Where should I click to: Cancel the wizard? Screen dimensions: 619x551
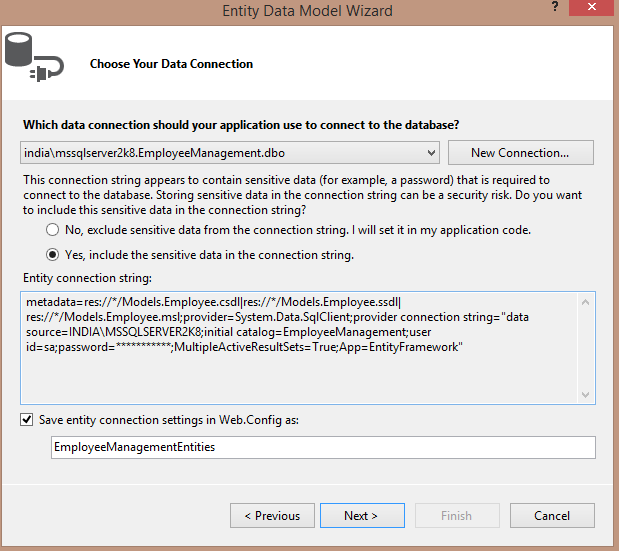point(552,516)
